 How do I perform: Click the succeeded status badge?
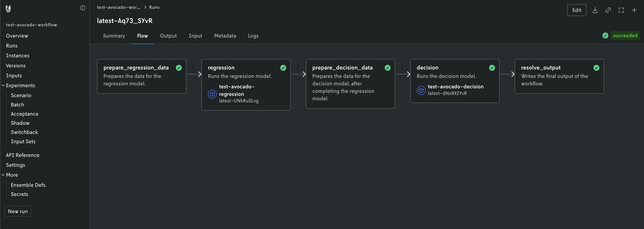pos(625,35)
